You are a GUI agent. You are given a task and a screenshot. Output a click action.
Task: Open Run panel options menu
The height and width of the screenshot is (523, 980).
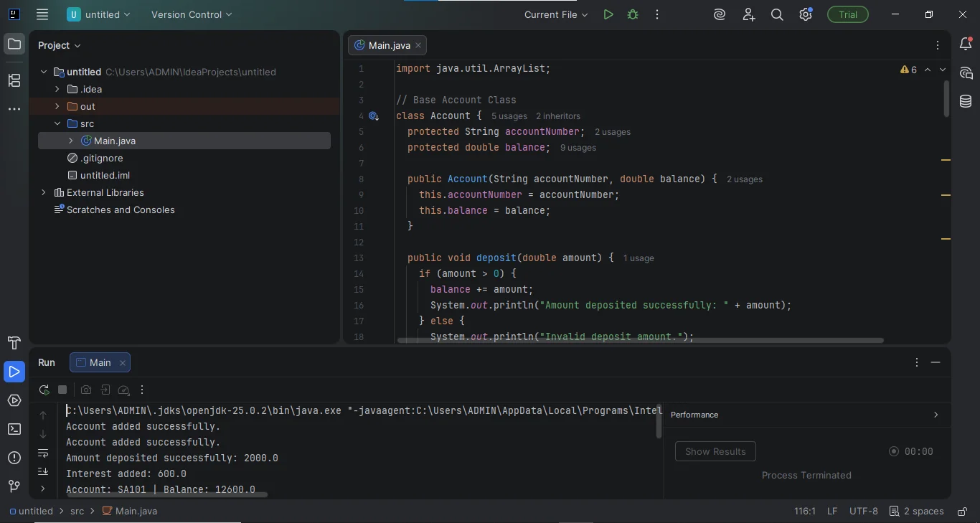917,362
